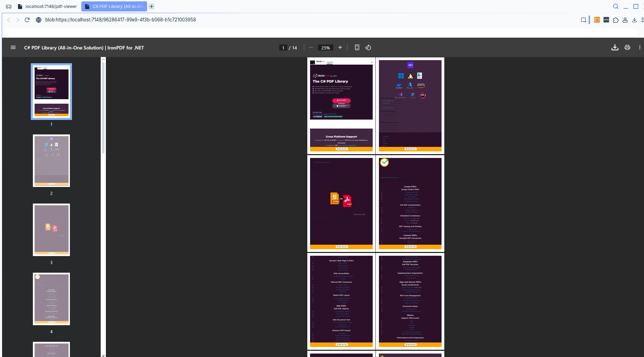The image size is (644, 357).
Task: Reload the page with the refresh button
Action: pyautogui.click(x=27, y=20)
